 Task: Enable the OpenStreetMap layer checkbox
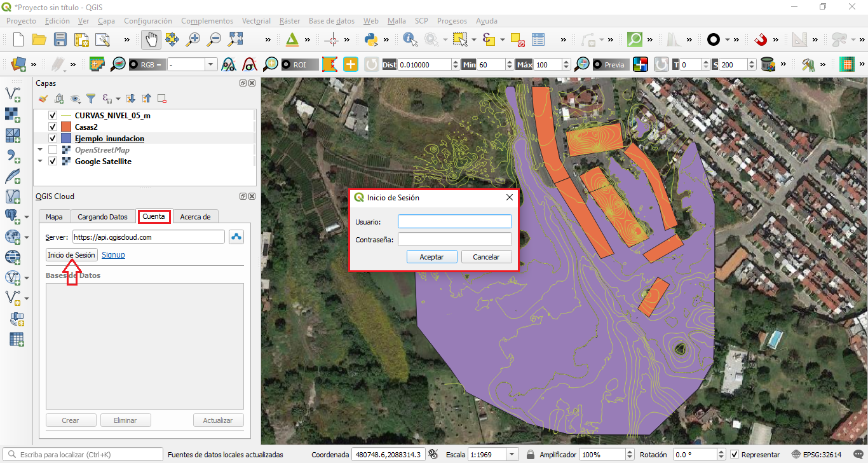pyautogui.click(x=53, y=150)
